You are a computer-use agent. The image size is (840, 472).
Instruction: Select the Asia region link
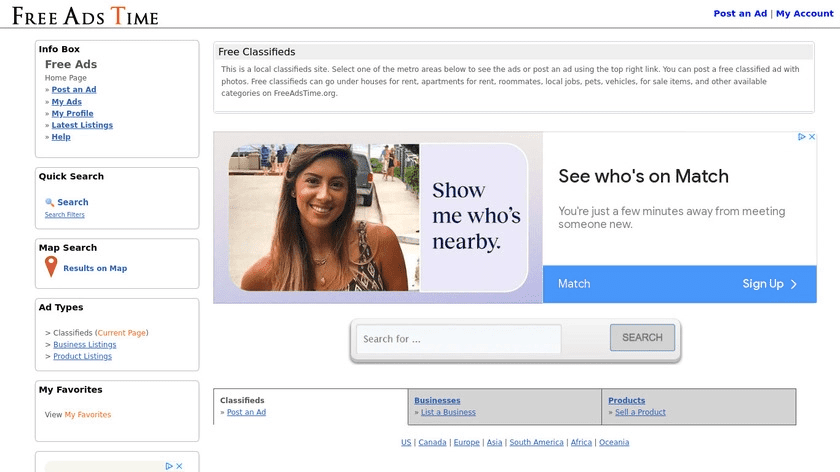point(494,442)
